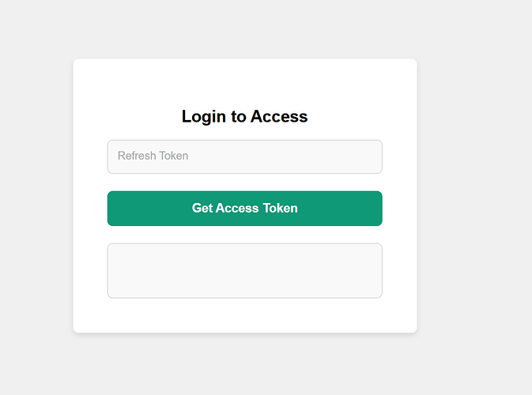Click the gray box under Get Access Token
The height and width of the screenshot is (395, 532).
[x=244, y=270]
